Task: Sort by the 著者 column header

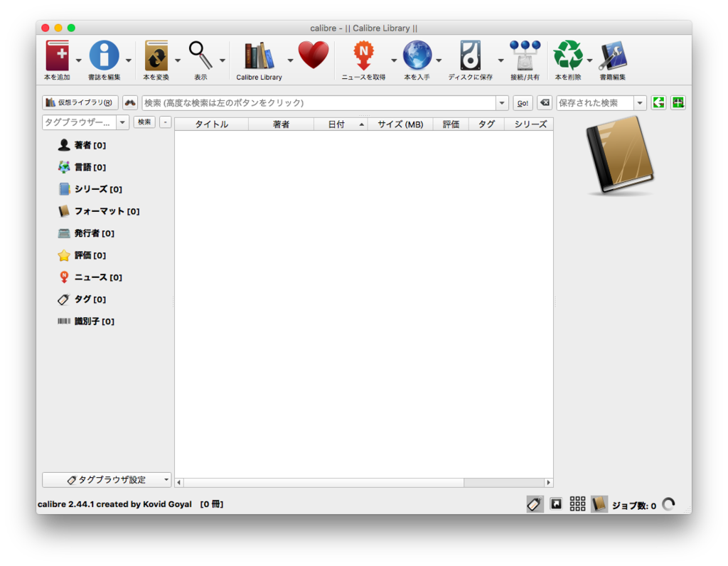Action: pos(282,124)
